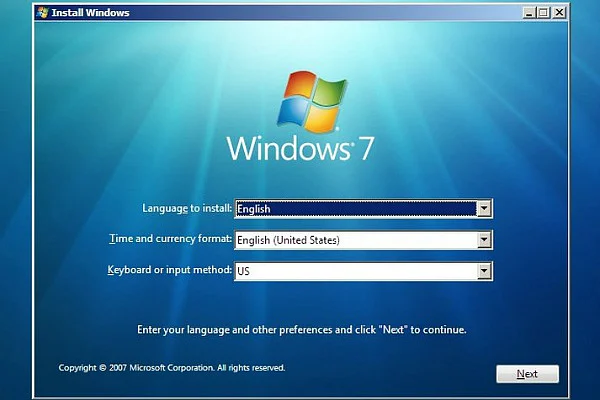Click the Windows 7 logo flag
Screen dimensions: 600x400
pos(311,101)
